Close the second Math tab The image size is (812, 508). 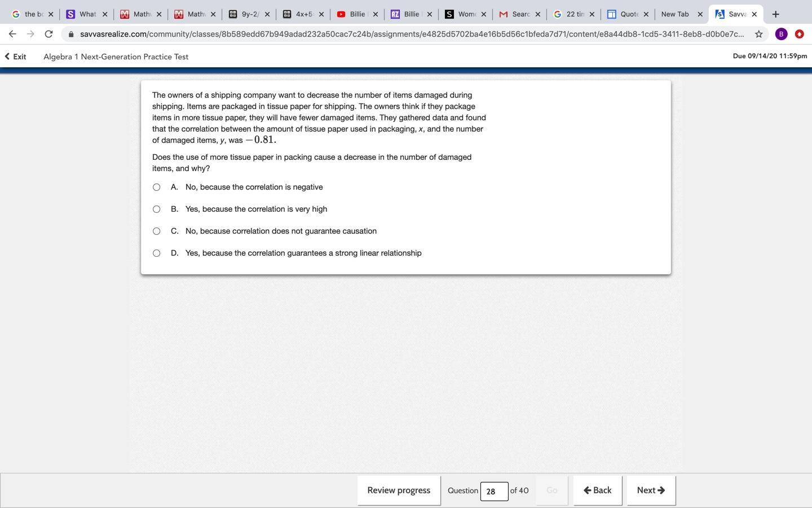pos(213,14)
